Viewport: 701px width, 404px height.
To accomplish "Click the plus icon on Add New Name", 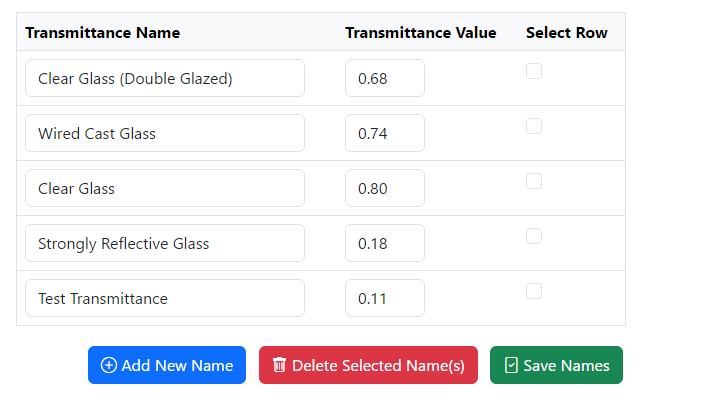I will (x=109, y=365).
